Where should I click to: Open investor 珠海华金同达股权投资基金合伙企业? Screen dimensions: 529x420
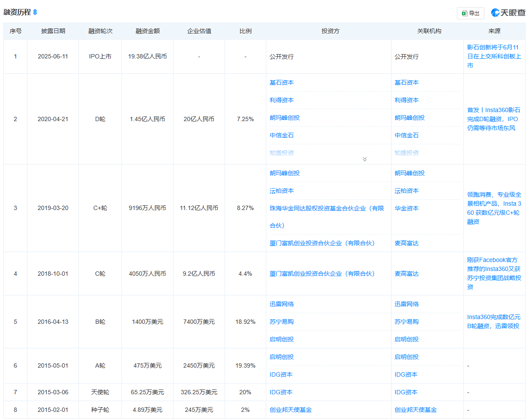(x=327, y=217)
